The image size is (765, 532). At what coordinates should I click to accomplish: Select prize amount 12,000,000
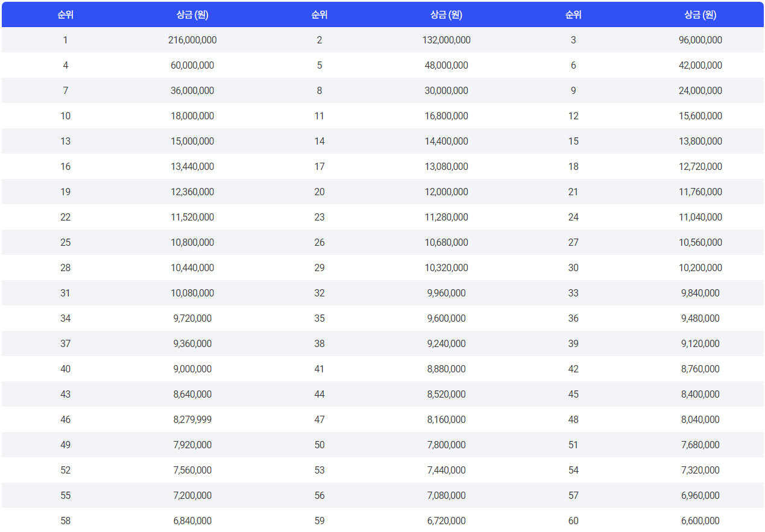[x=446, y=192]
